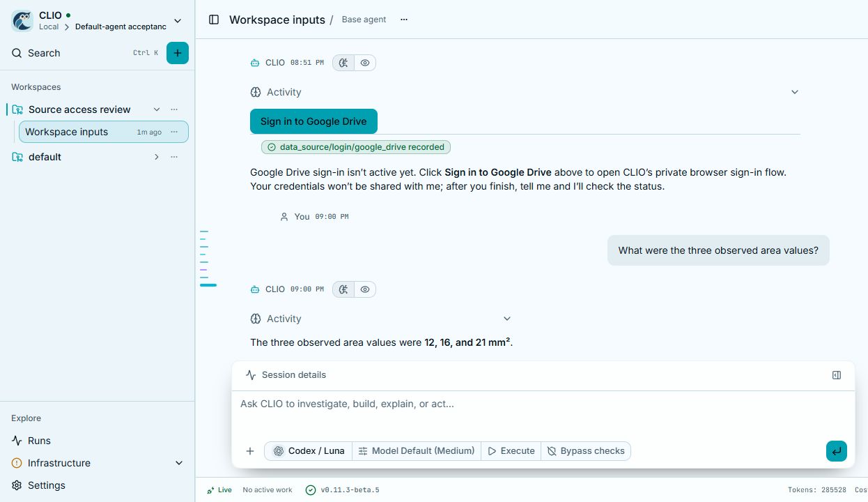The height and width of the screenshot is (502, 868).
Task: Click the Infrastructure warning icon
Action: click(x=17, y=463)
